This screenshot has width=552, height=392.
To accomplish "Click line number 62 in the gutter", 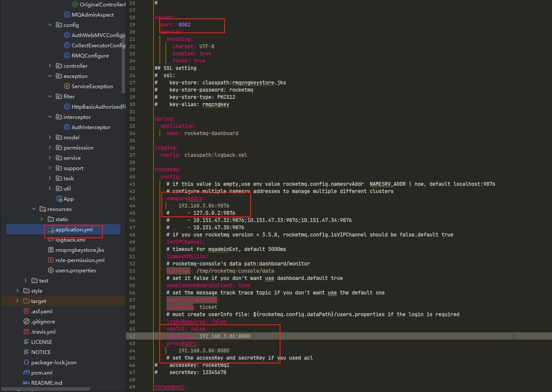I will pos(132,336).
